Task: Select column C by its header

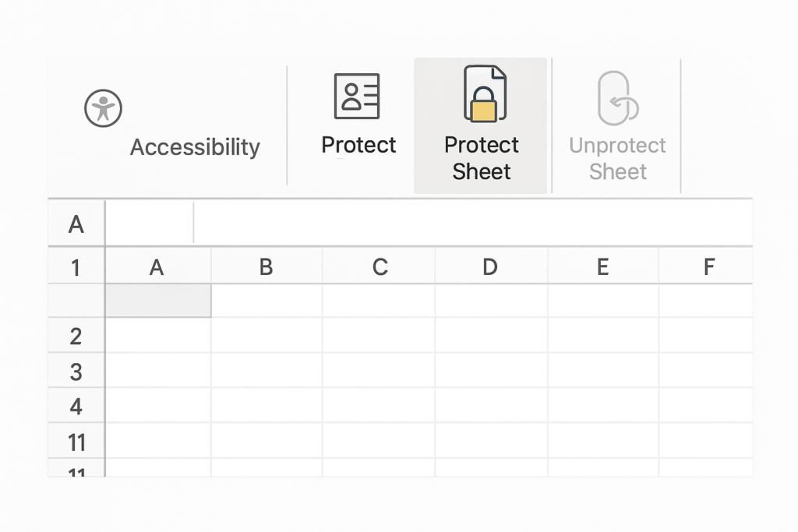Action: (x=380, y=267)
